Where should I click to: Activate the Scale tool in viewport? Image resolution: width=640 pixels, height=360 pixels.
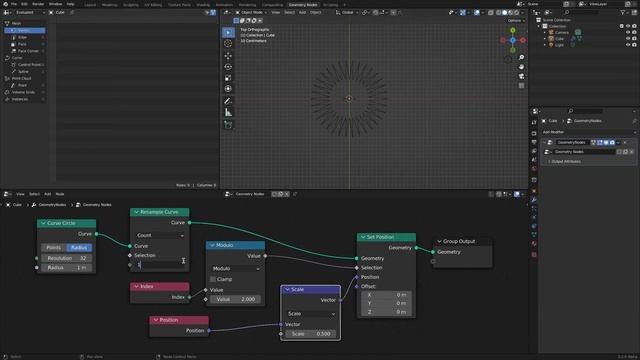[228, 78]
